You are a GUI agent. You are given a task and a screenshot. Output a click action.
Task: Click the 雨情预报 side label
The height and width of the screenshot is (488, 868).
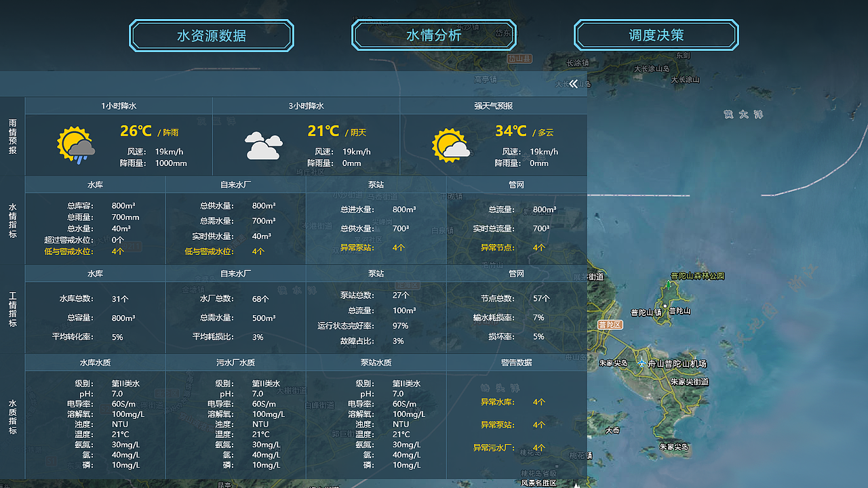(x=12, y=137)
